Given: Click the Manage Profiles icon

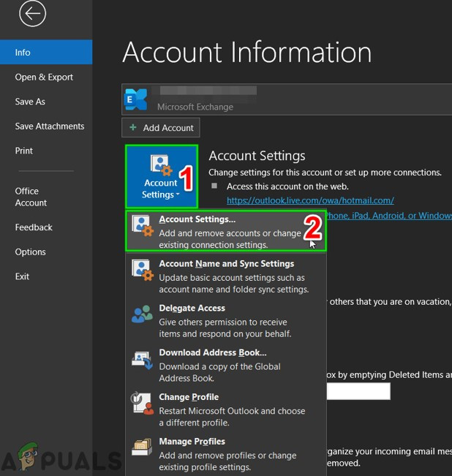Looking at the screenshot, I should [142, 449].
